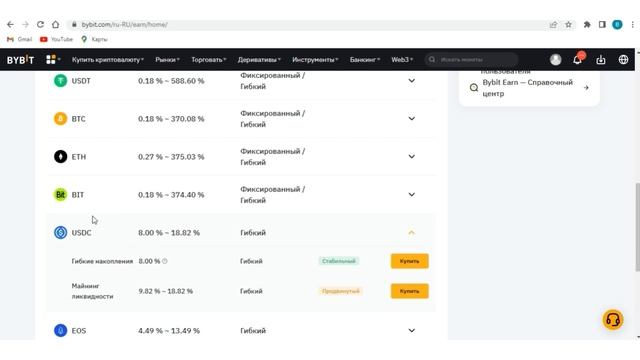Select the USDC rate 8.00 % ~ 18.82 %
The width and height of the screenshot is (640, 360).
pos(169,233)
